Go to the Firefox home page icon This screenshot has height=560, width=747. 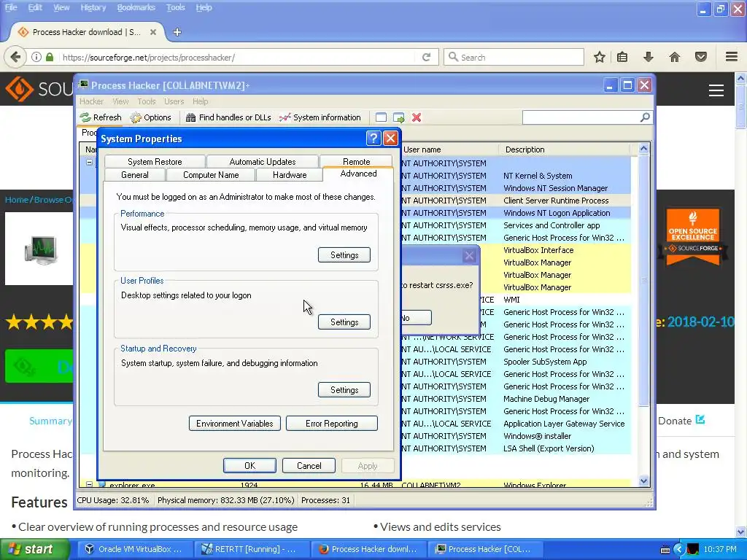(x=674, y=57)
